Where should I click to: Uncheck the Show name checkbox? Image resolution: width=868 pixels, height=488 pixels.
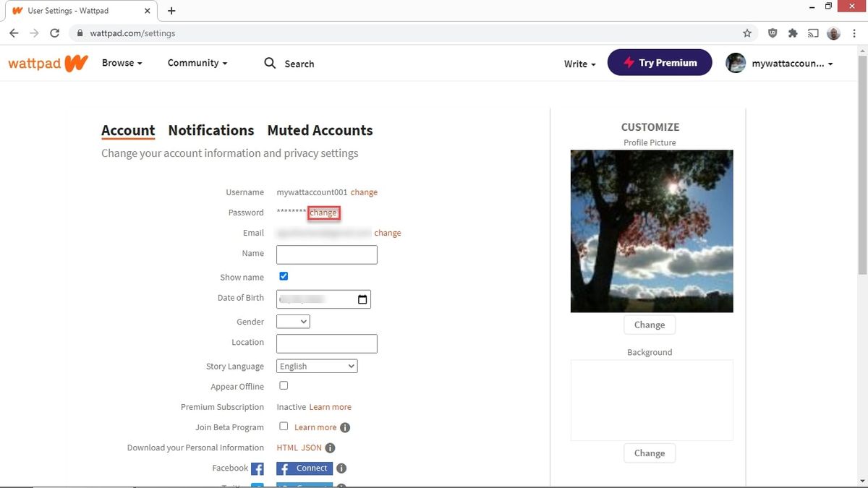click(x=284, y=275)
